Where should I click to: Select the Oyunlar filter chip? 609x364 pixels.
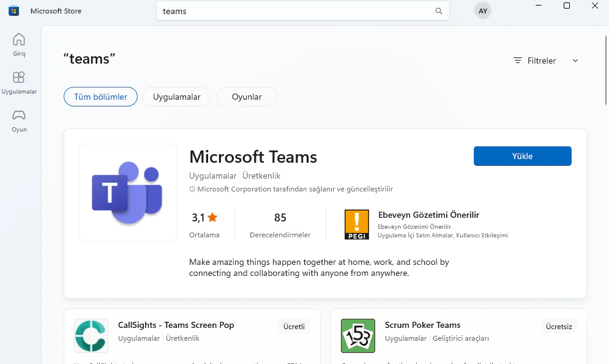tap(246, 97)
